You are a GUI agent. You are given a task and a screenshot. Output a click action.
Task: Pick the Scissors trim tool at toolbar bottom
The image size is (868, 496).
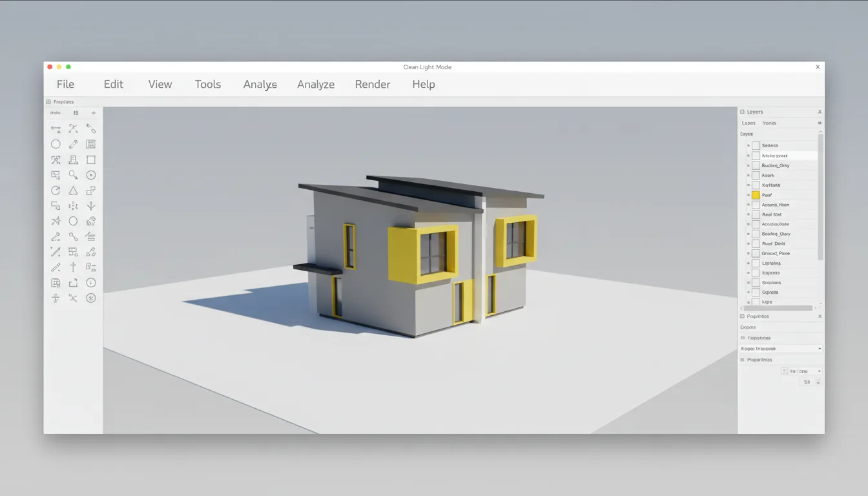[73, 298]
